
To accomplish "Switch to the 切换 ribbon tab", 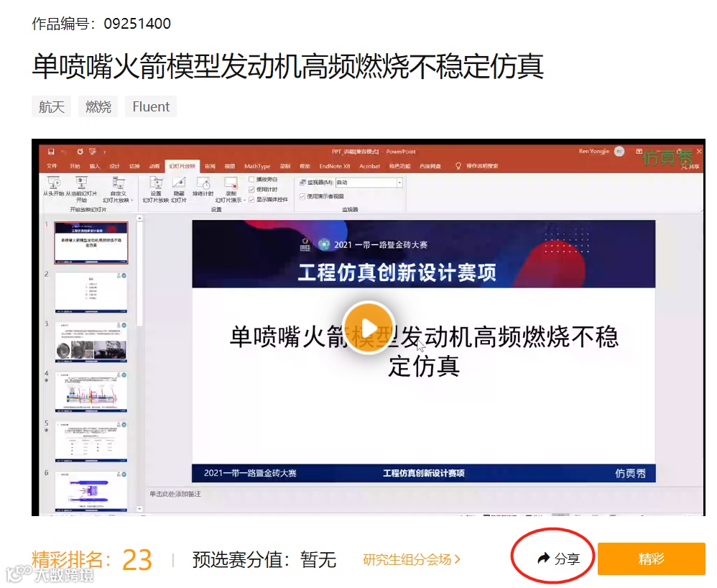I will (134, 166).
